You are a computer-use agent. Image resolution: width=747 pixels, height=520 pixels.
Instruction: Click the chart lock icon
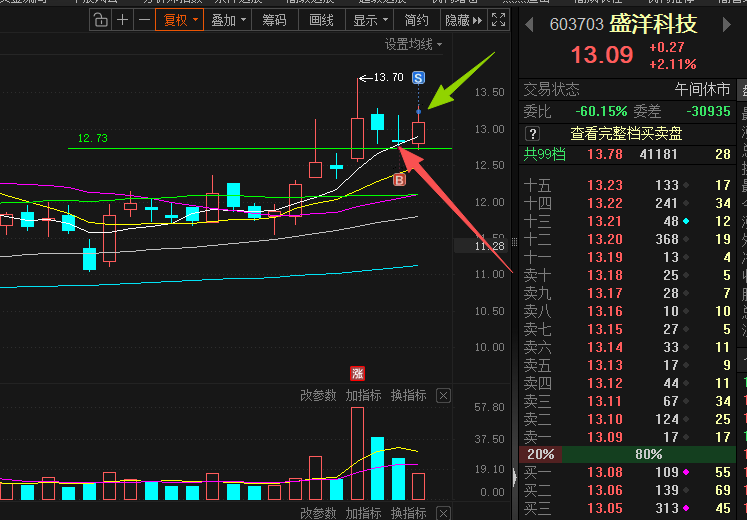coord(101,20)
